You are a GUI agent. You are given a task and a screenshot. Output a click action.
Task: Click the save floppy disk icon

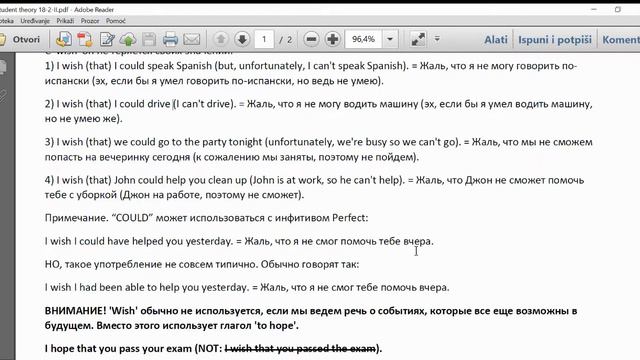coord(149,39)
